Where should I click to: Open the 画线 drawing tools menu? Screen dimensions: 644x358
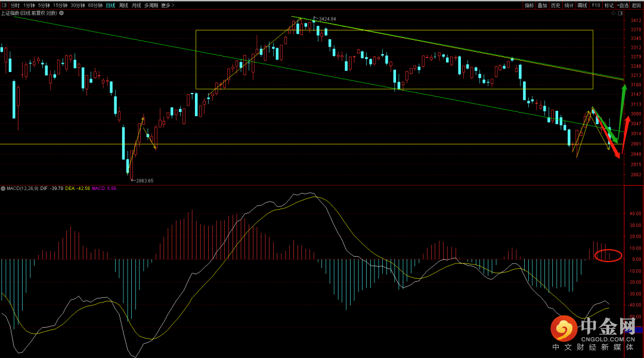(x=582, y=5)
